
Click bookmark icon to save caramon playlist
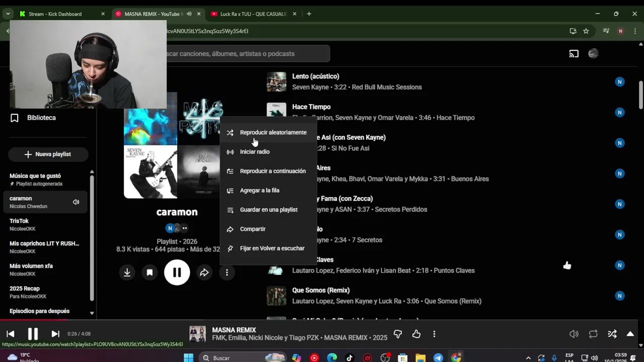pos(149,273)
